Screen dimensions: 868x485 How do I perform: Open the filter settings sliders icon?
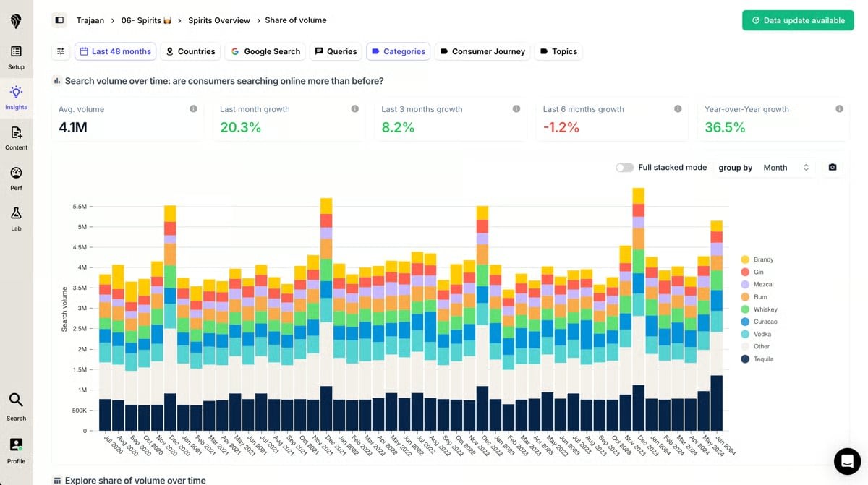coord(61,51)
